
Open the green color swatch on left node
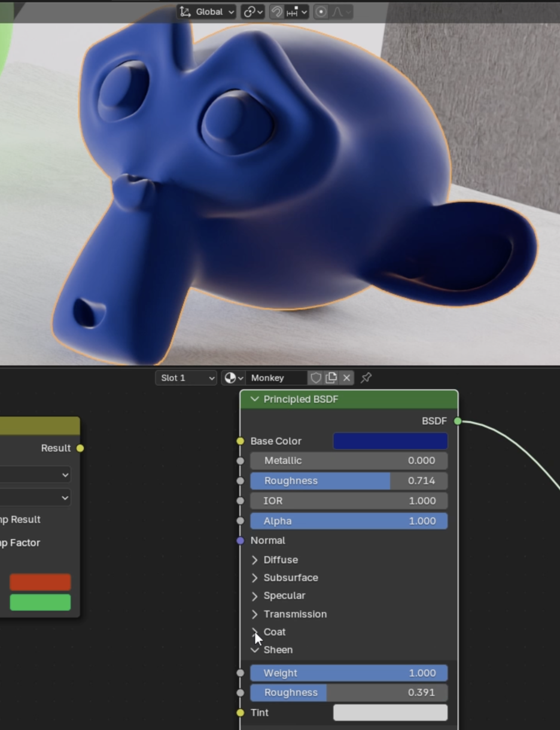pos(40,603)
